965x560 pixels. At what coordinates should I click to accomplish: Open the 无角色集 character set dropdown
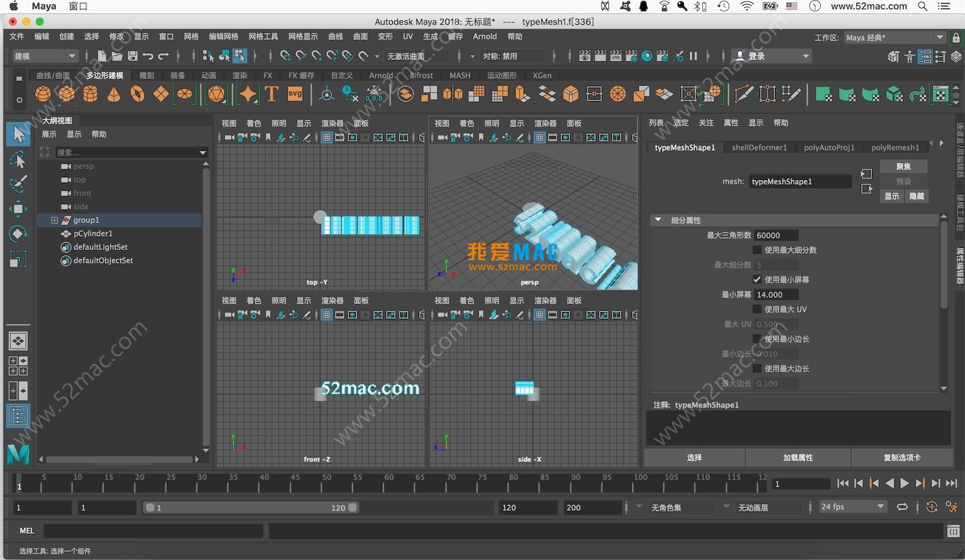[x=682, y=507]
